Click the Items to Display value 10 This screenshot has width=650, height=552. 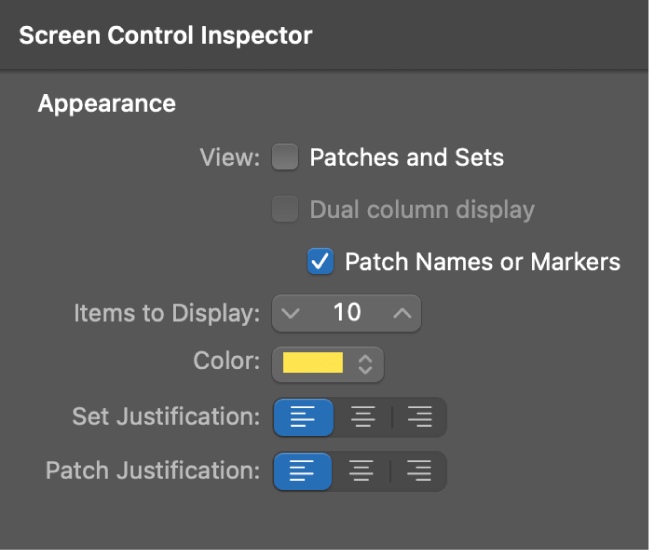[x=347, y=312]
